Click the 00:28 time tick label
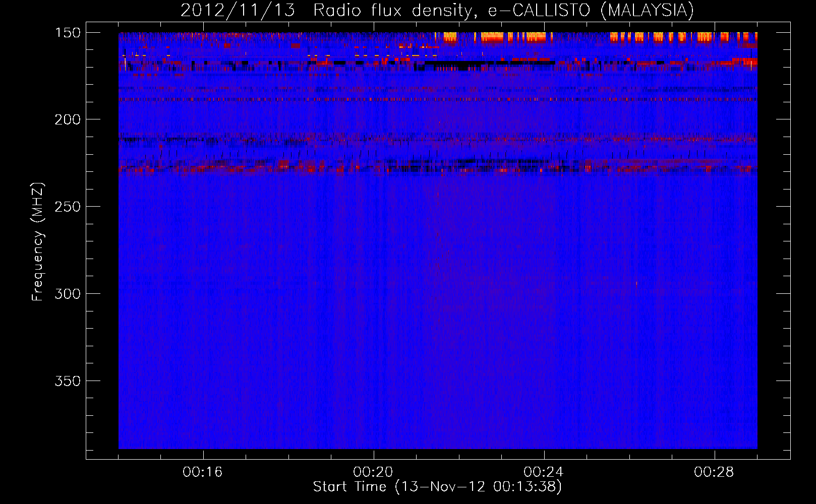The height and width of the screenshot is (504, 816). pyautogui.click(x=714, y=472)
